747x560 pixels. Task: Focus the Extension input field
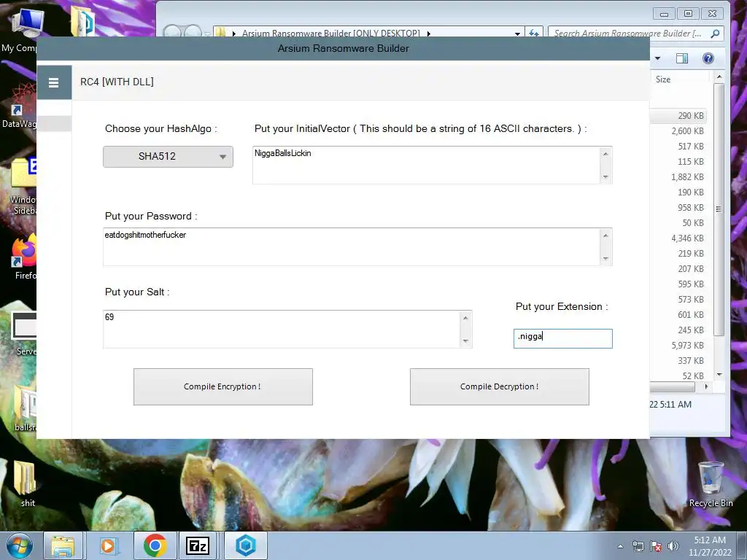click(x=562, y=338)
